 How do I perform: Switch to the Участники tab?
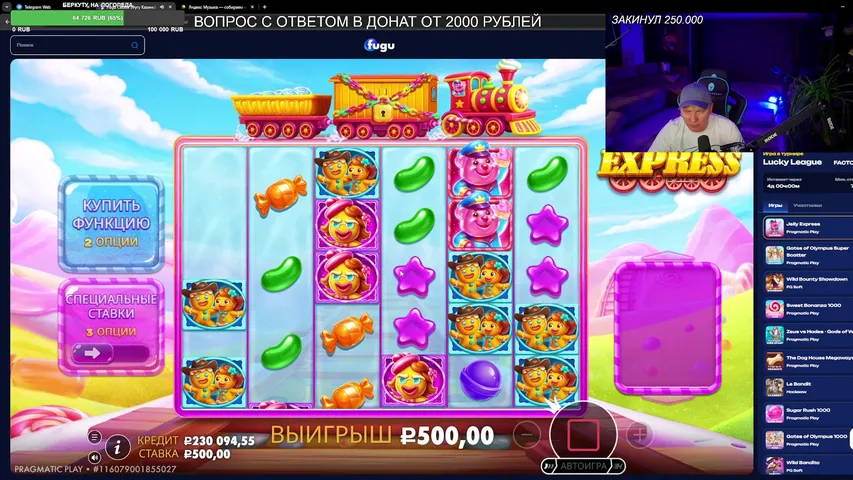point(807,205)
